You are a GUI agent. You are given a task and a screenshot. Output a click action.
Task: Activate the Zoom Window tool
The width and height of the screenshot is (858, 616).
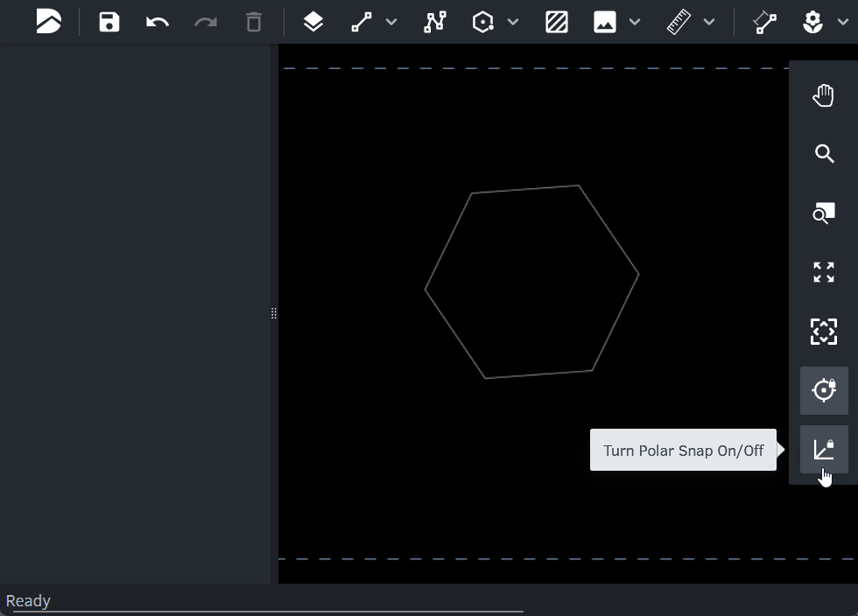824,213
